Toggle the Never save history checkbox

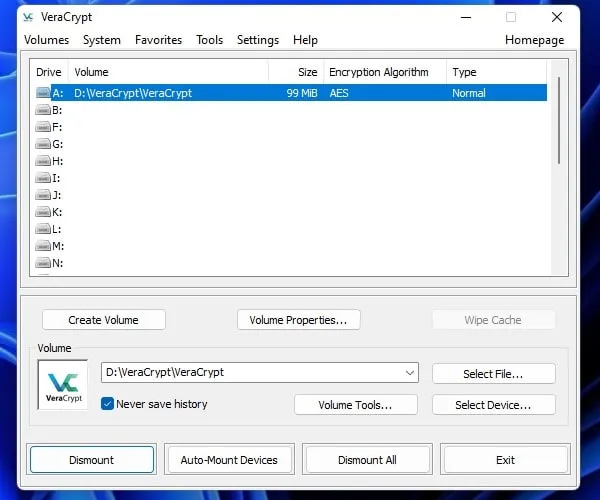pos(107,404)
